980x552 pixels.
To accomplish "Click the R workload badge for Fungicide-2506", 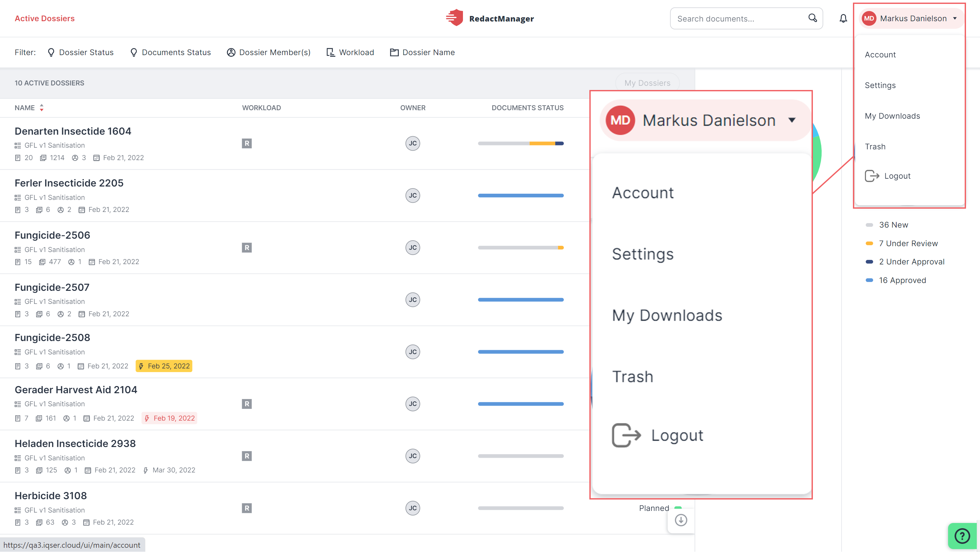I will point(247,248).
